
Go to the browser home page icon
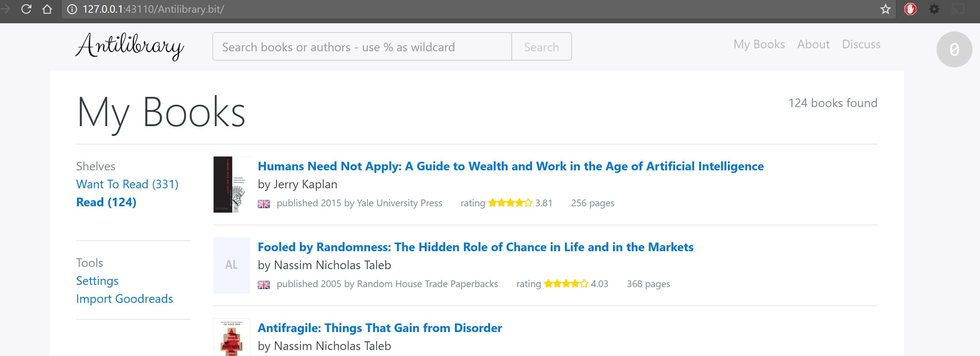47,9
